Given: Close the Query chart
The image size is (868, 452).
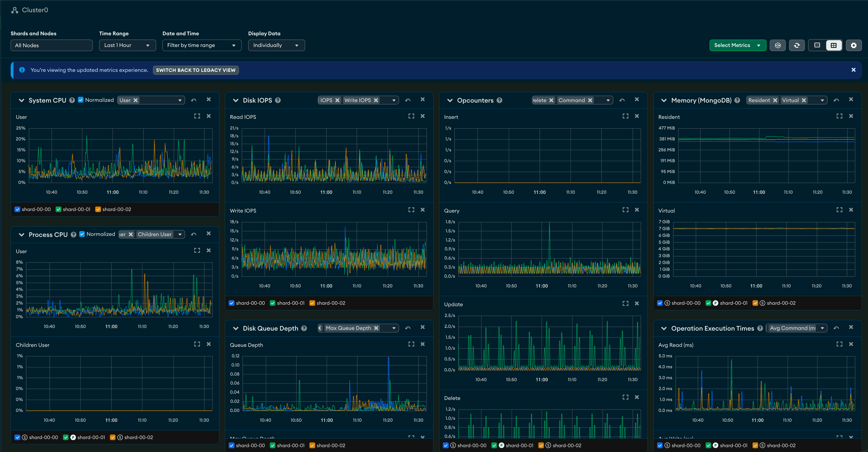Looking at the screenshot, I should click(x=637, y=210).
